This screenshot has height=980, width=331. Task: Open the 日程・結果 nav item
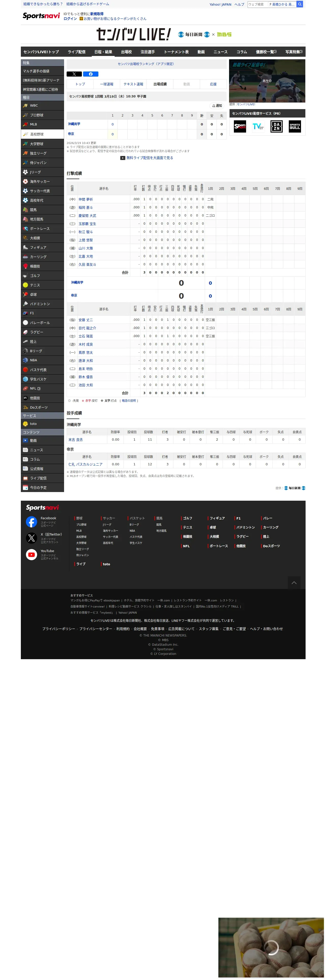(103, 52)
